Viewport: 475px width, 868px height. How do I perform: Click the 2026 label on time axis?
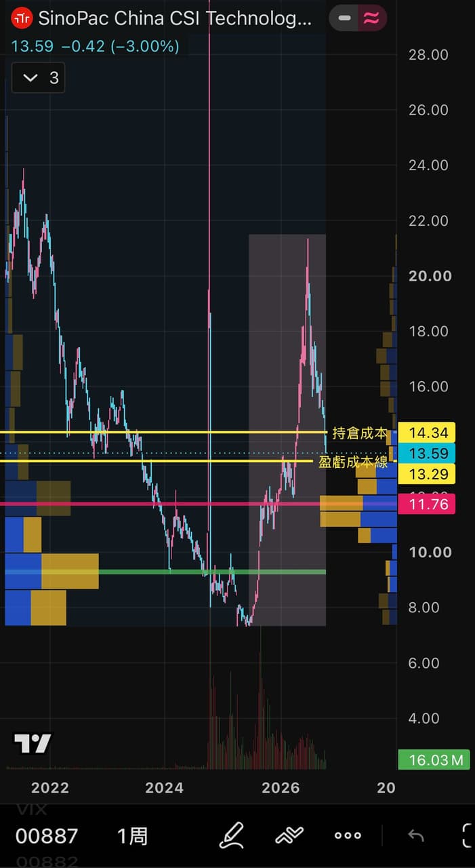click(281, 787)
